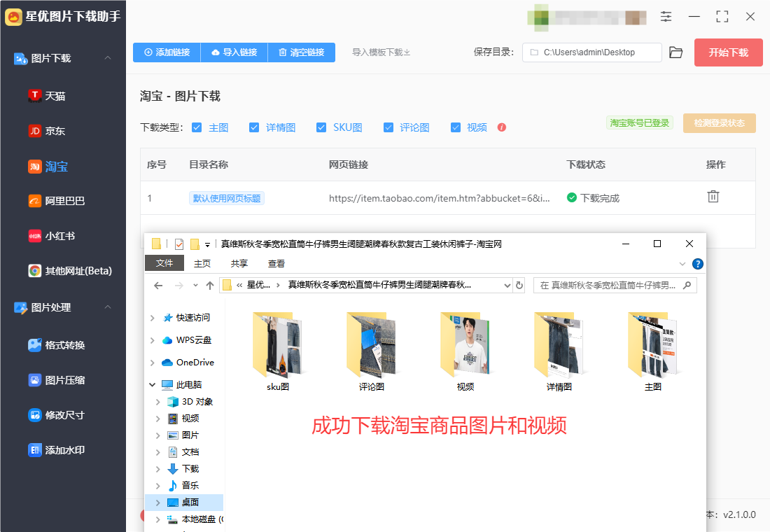Collapse 此电脑 in Explorer tree
This screenshot has height=532, width=770.
(x=152, y=384)
